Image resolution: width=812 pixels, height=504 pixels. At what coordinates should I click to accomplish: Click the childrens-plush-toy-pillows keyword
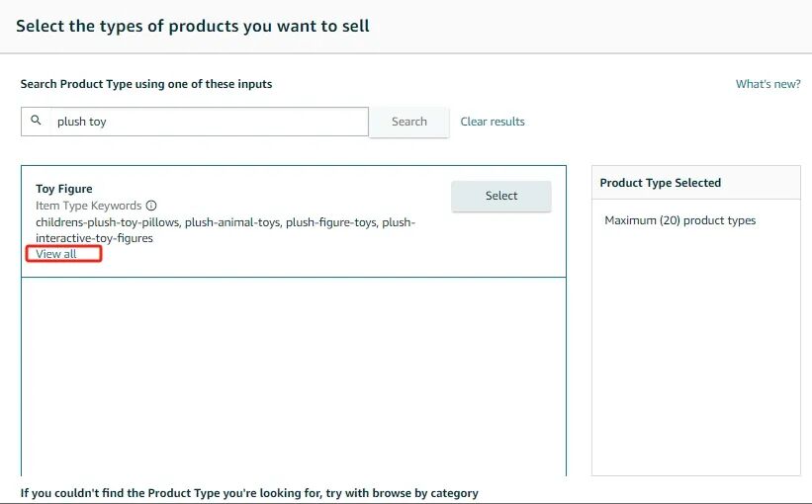(108, 222)
